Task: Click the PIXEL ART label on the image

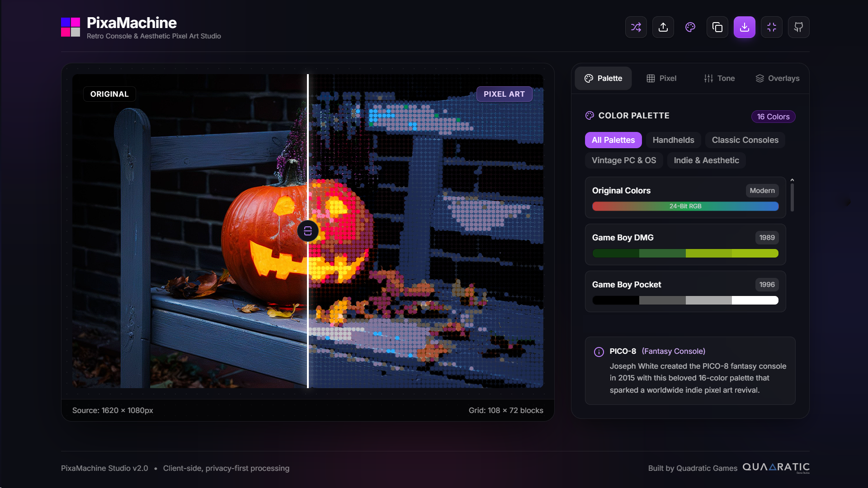Action: 504,94
